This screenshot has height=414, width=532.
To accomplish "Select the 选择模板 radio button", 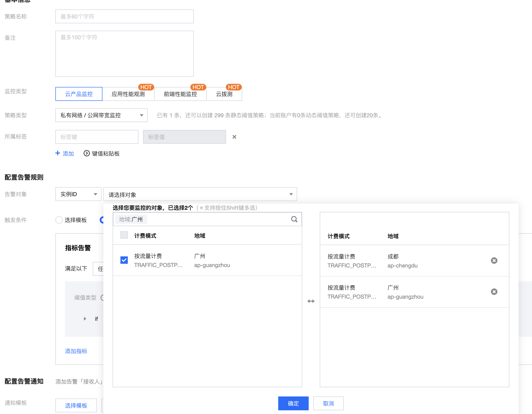I will tap(59, 220).
